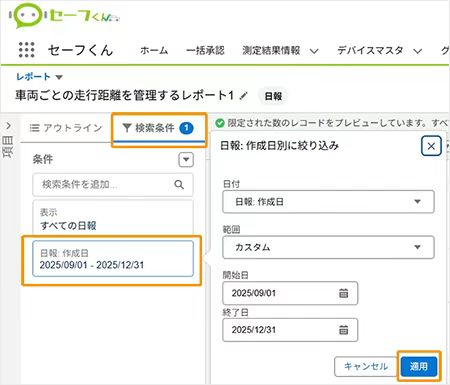Open the 日付 field dropdown
The image size is (450, 385).
pyautogui.click(x=328, y=202)
